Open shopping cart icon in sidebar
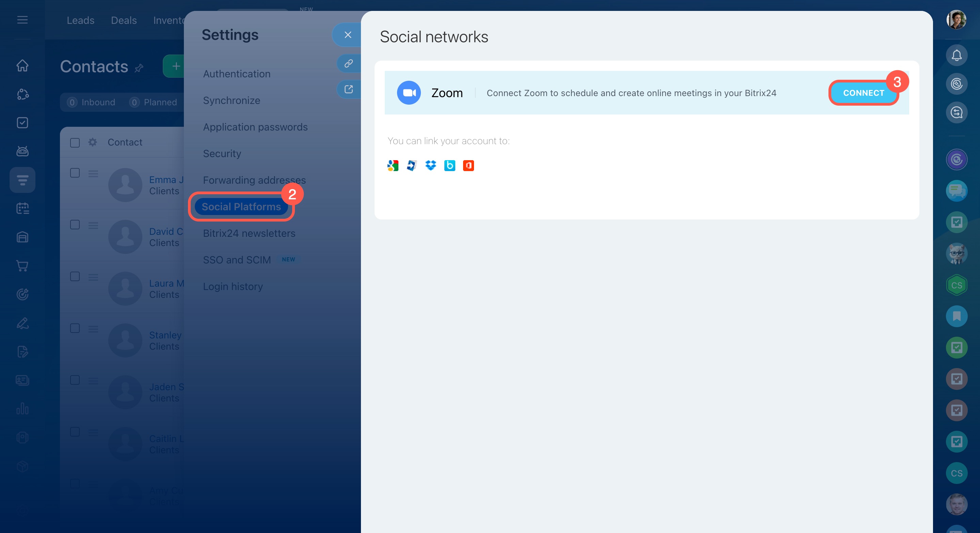 tap(22, 266)
